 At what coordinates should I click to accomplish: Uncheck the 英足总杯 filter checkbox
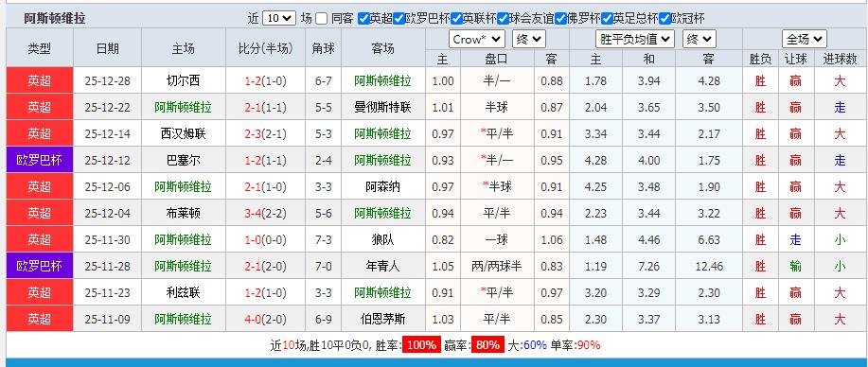tap(607, 18)
